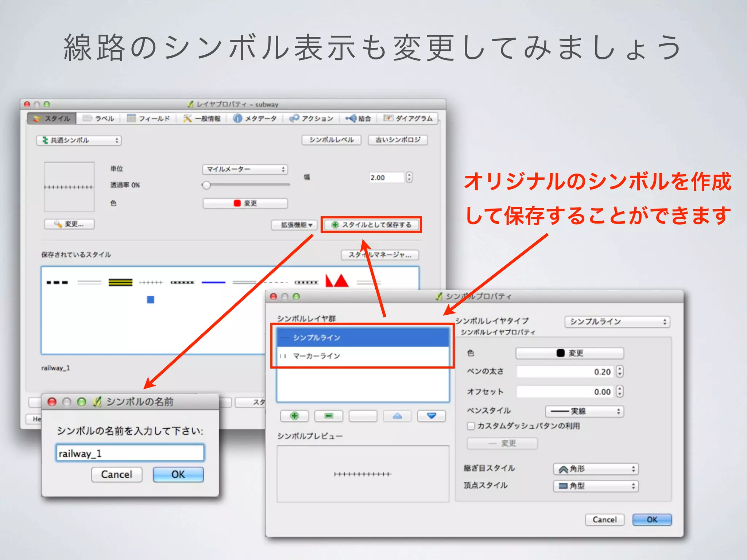The image size is (747, 560).
Task: Select the railway tick line saved style
Action: click(151, 283)
